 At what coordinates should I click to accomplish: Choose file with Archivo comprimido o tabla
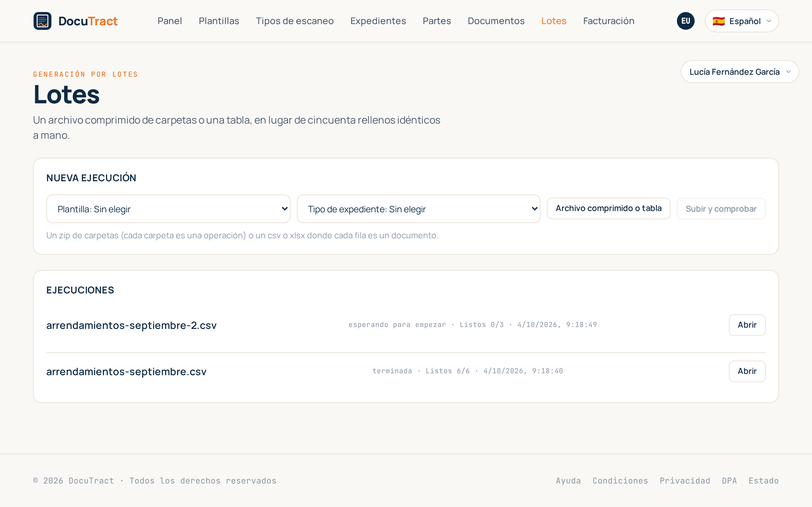point(608,209)
